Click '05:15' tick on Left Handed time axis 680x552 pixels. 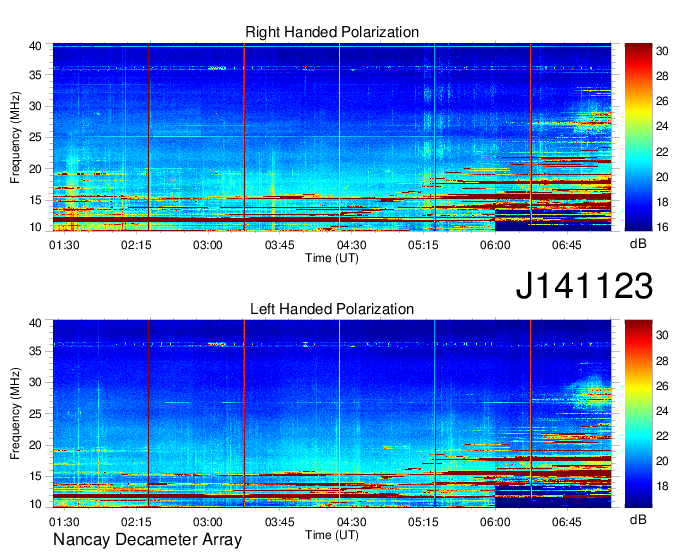click(423, 522)
